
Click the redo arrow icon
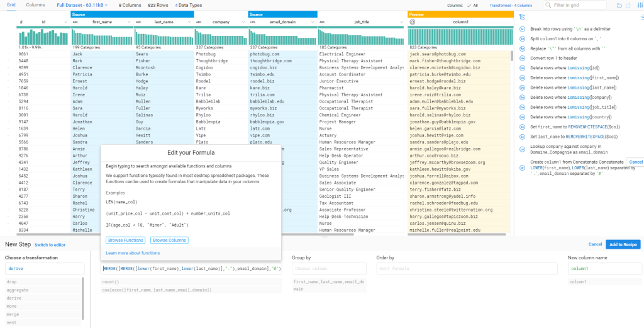point(629,5)
